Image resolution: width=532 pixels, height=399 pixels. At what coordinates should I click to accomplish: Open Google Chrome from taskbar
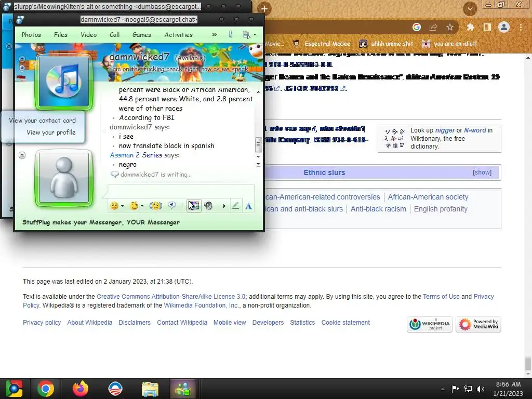click(46, 389)
